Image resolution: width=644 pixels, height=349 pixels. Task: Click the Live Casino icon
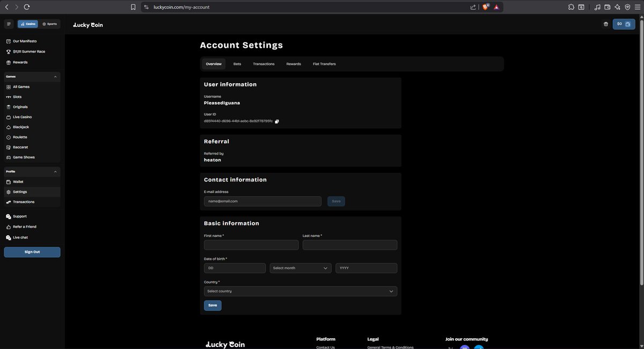coord(8,117)
